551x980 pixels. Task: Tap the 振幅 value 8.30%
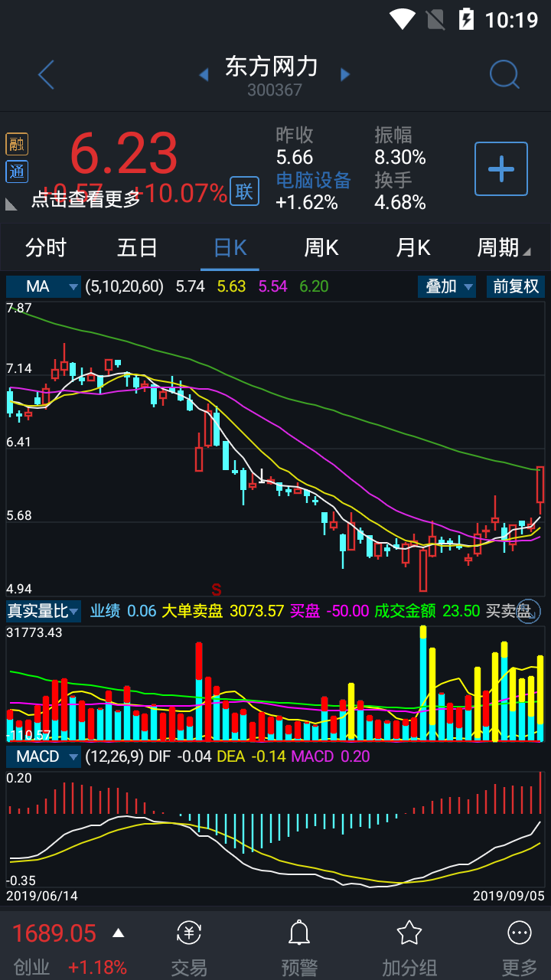click(400, 157)
